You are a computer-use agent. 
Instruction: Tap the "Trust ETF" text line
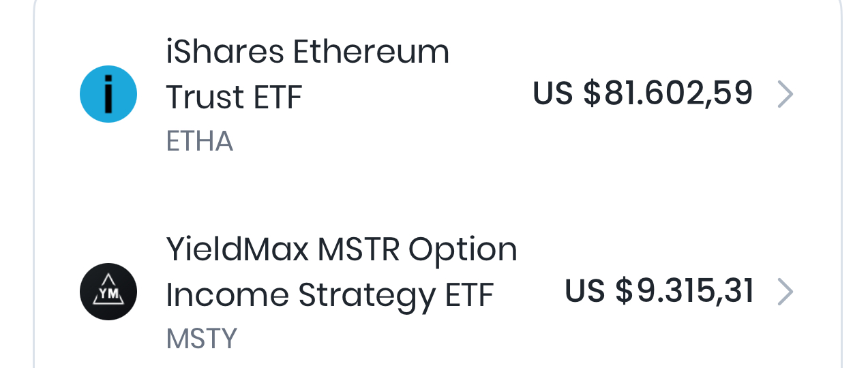point(234,97)
